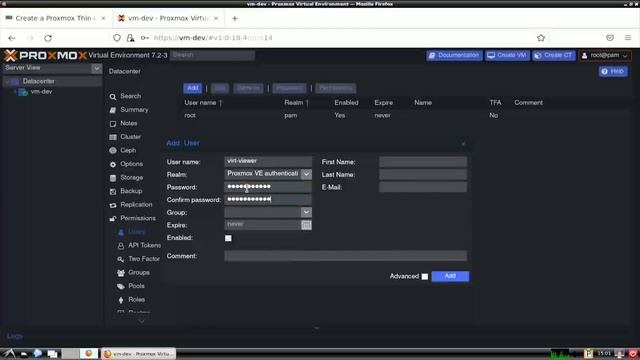Switch to Create a Proxmox Thin tab
640x360 pixels.
[55, 18]
